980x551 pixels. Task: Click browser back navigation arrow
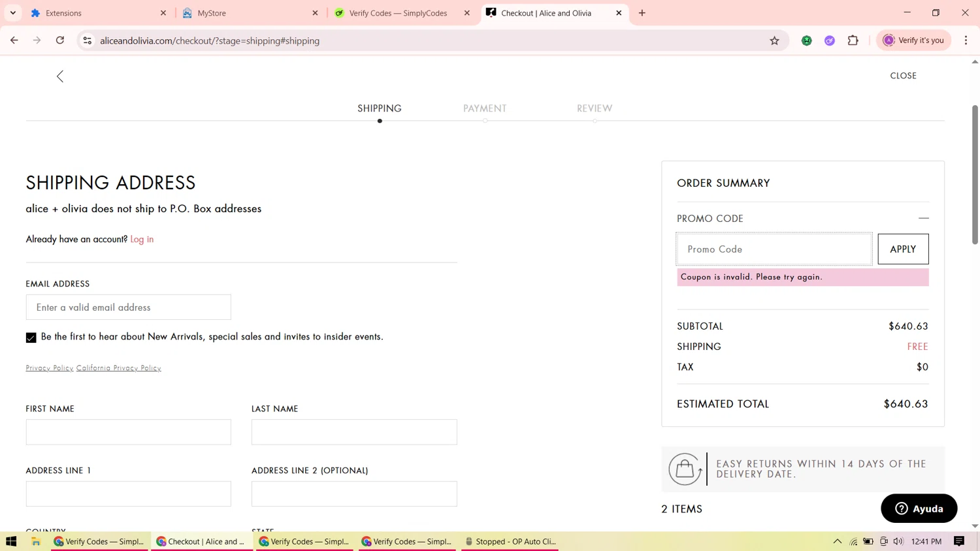coord(14,40)
